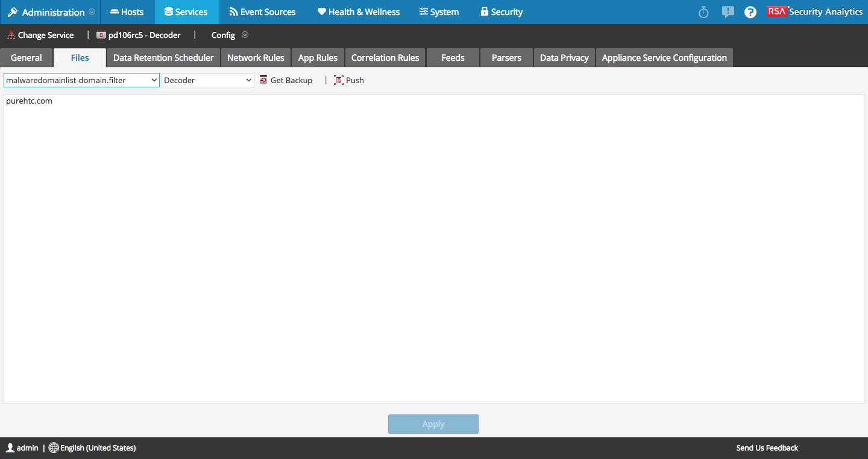
Task: Click the feedback bubble icon in top bar
Action: coord(728,11)
